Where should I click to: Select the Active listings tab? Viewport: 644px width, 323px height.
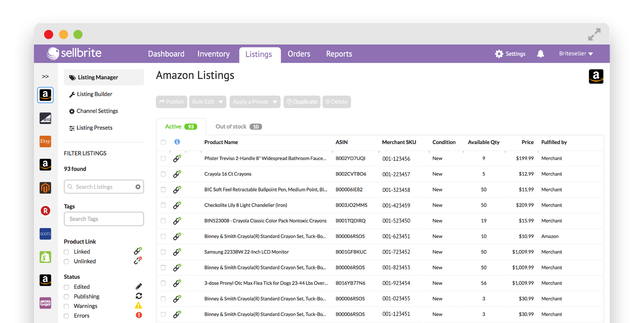point(181,127)
